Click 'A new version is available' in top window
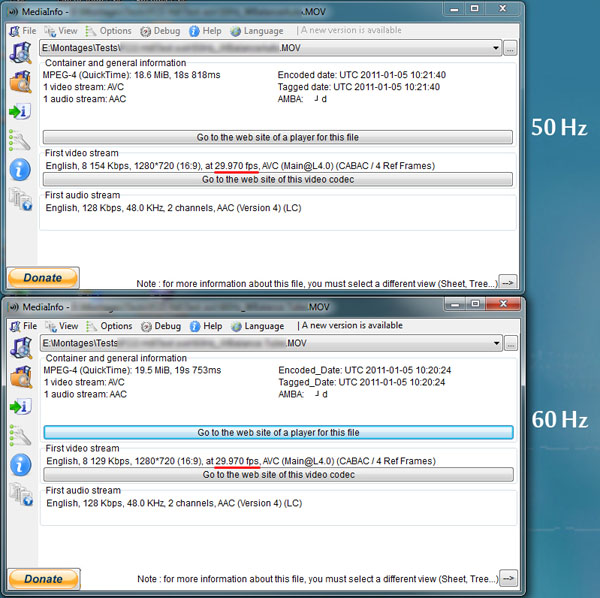Screen dimensions: 600x598 [x=351, y=30]
